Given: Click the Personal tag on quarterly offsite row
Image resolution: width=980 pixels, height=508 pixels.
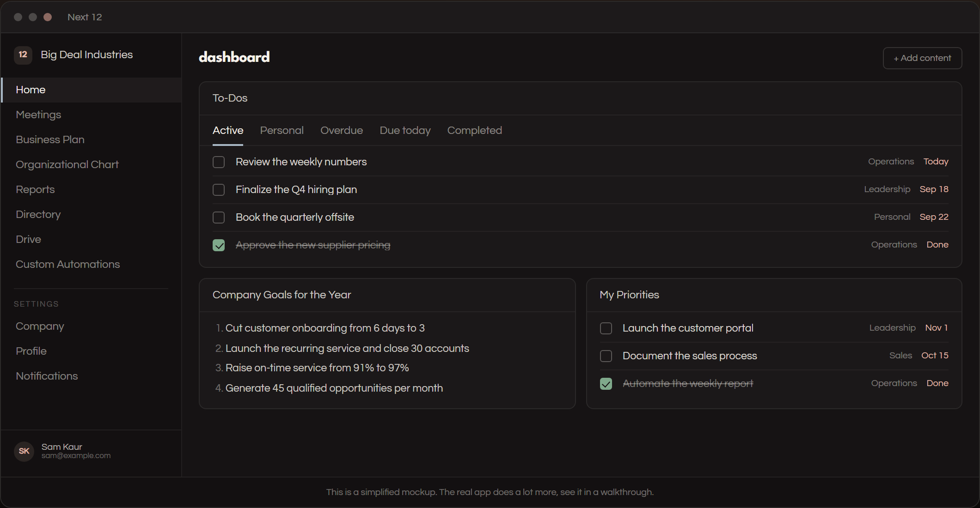Looking at the screenshot, I should pyautogui.click(x=892, y=217).
